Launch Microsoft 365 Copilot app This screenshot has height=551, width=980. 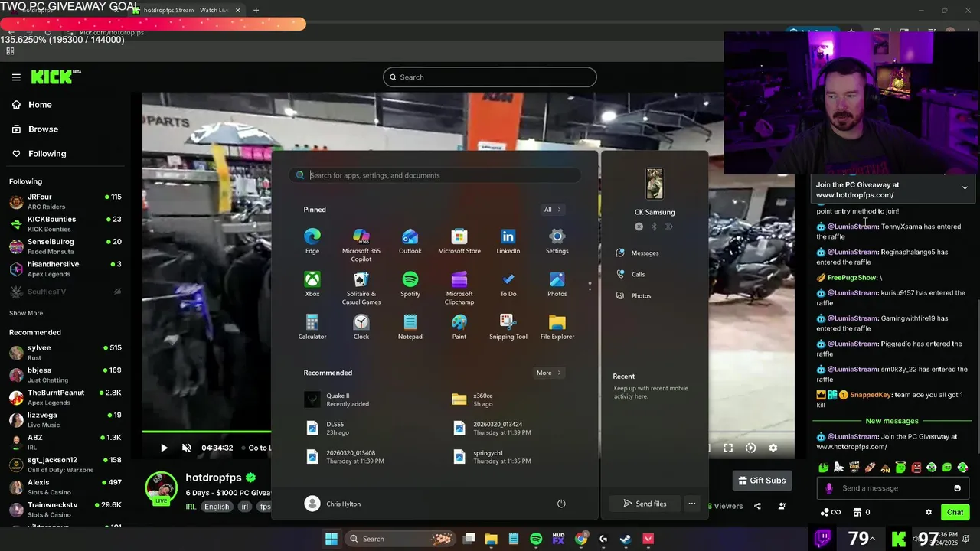click(x=361, y=245)
